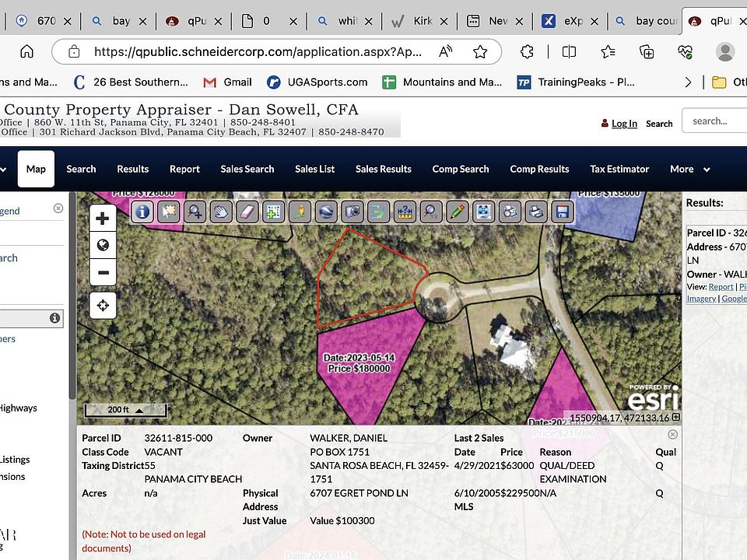
Task: Zoom out with the minus button
Action: [x=103, y=273]
